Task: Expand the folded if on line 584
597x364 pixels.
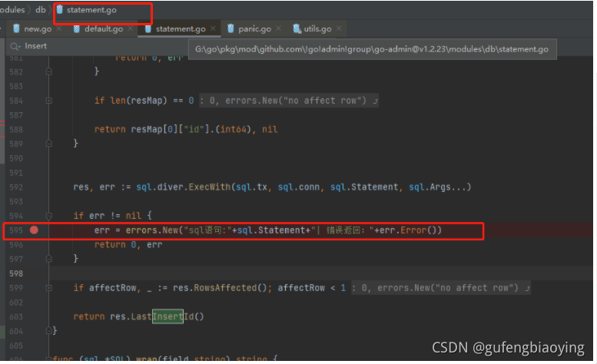Action: pos(48,101)
